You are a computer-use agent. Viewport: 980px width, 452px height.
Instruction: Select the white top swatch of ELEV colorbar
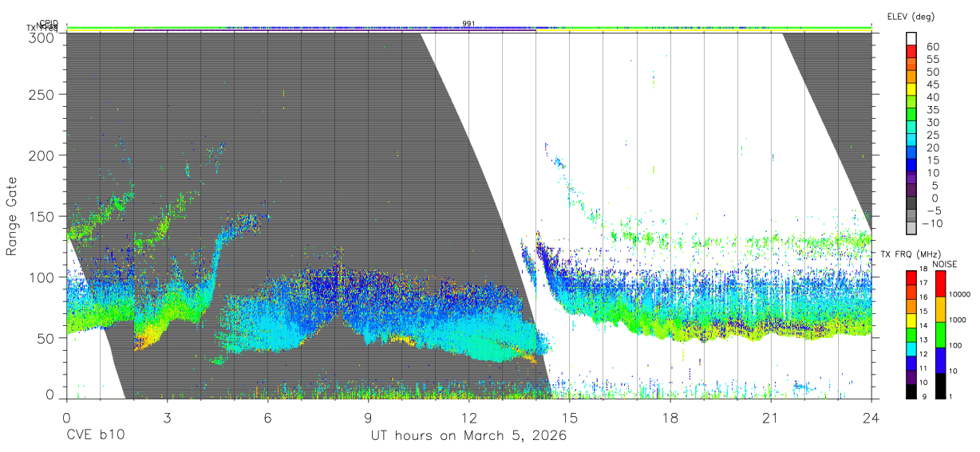pos(911,39)
